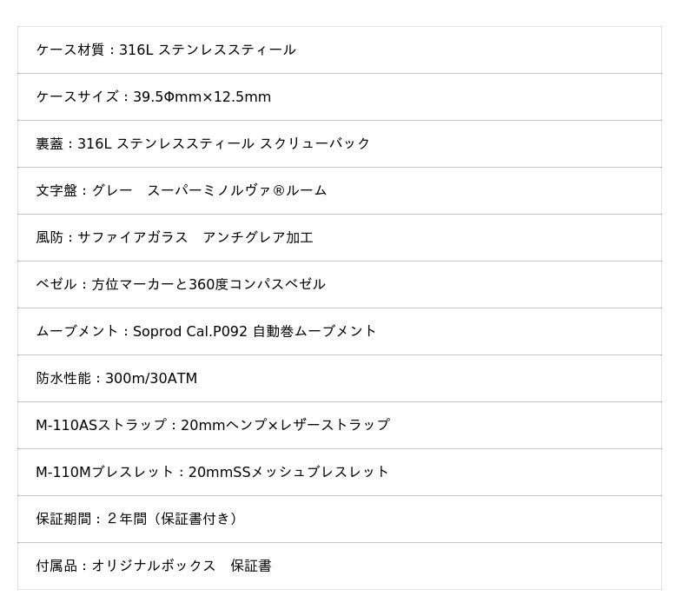Click the M-110ASストラップ label
The height and width of the screenshot is (616, 695).
click(101, 426)
